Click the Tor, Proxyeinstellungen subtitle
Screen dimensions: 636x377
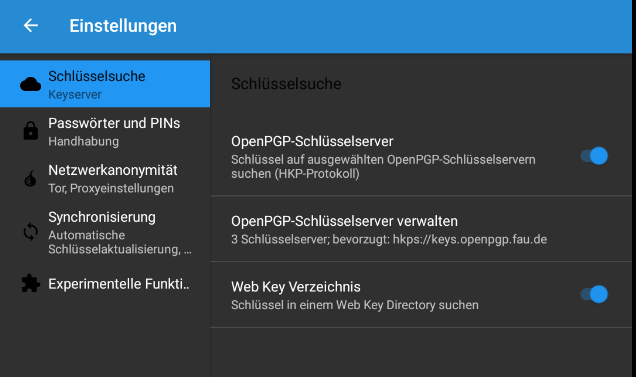pos(111,188)
